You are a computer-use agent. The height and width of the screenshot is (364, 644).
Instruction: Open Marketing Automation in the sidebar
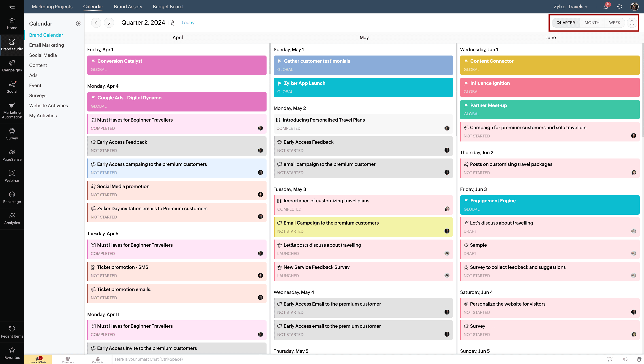point(12,111)
